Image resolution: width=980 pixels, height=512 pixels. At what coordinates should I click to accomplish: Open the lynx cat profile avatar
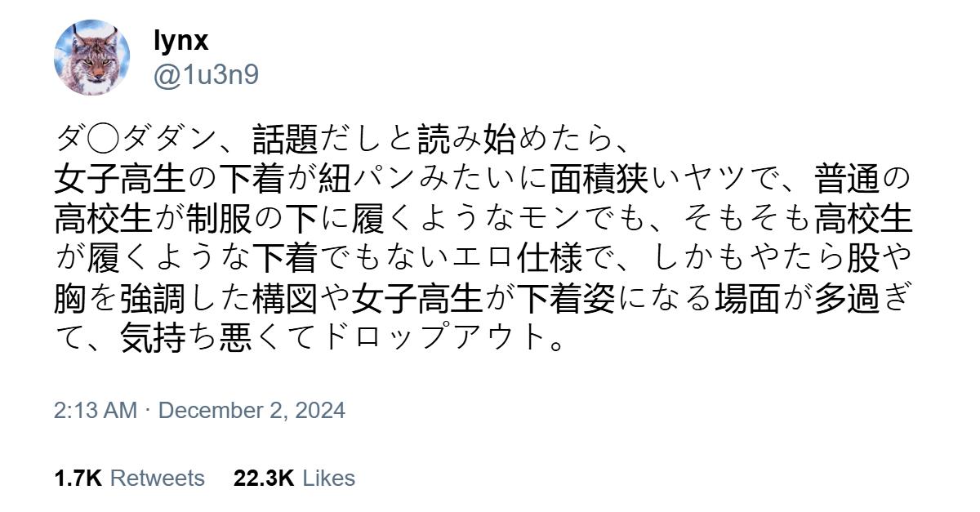[91, 57]
